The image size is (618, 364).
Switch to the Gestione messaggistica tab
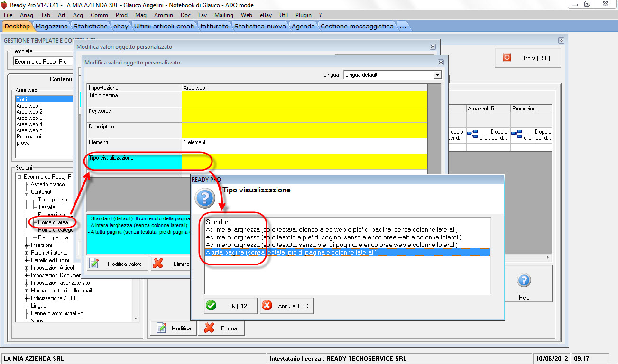[x=357, y=26]
